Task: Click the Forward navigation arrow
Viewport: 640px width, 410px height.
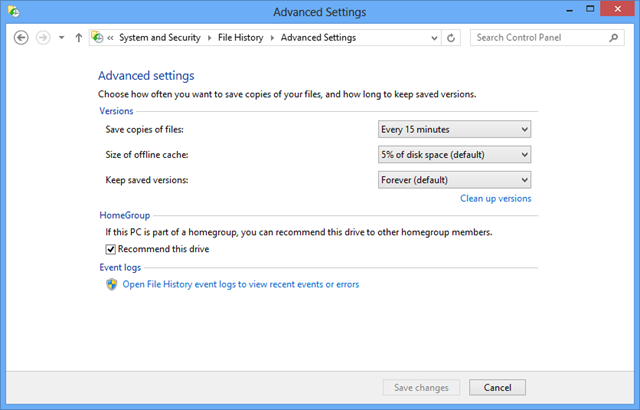Action: point(42,38)
